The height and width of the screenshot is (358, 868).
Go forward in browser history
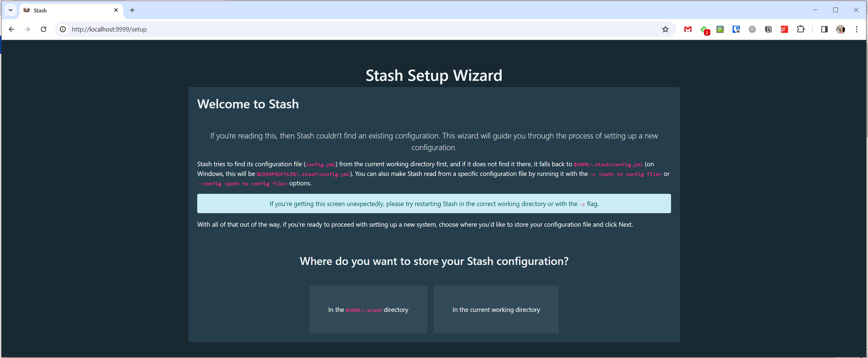pos(27,29)
